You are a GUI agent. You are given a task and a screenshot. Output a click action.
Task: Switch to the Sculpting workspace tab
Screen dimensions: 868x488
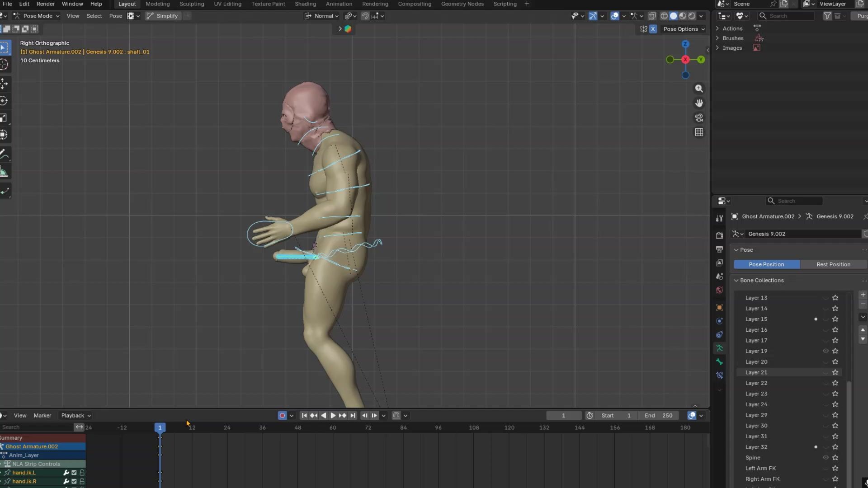[x=192, y=4]
